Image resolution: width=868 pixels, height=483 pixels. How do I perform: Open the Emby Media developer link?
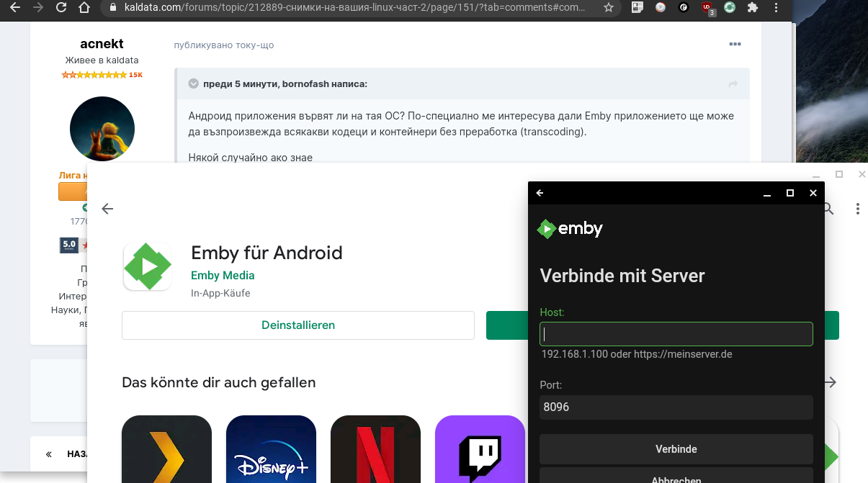223,276
